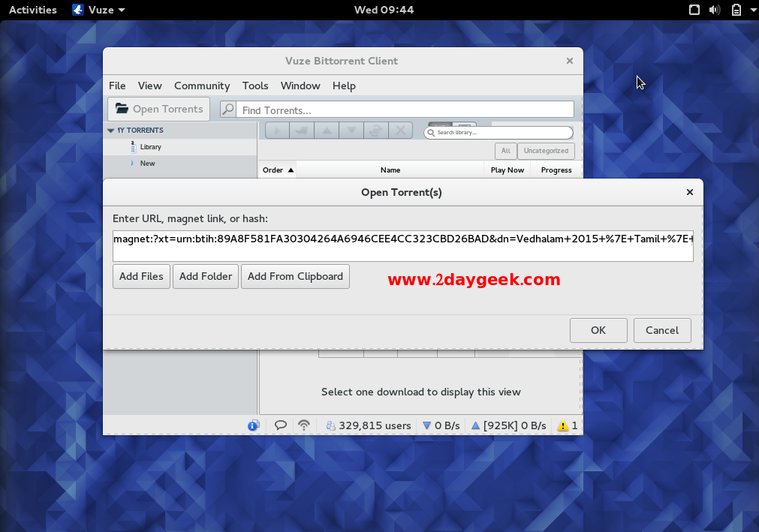Open Activities overview in top bar
Screen dimensions: 759x532
click(x=33, y=10)
